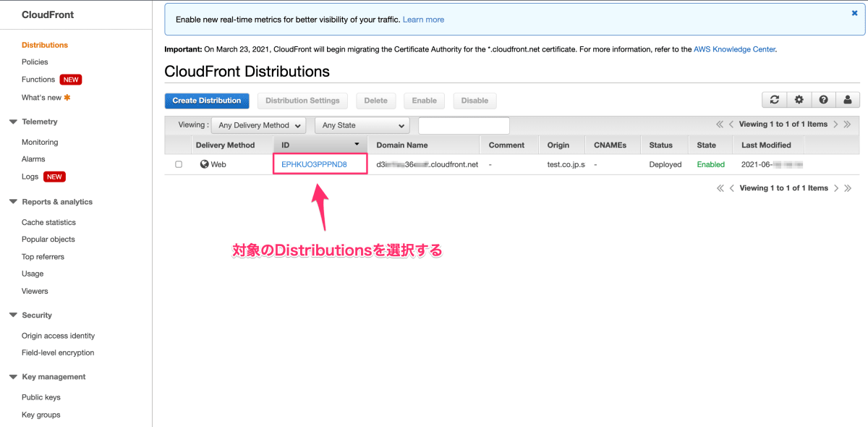Open the Any Delivery Method dropdown
The width and height of the screenshot is (868, 427).
pos(258,125)
